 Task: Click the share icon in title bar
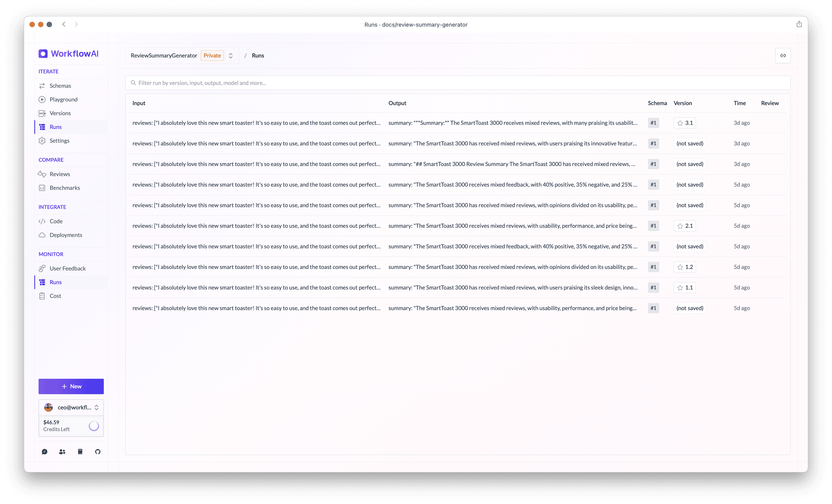tap(799, 24)
